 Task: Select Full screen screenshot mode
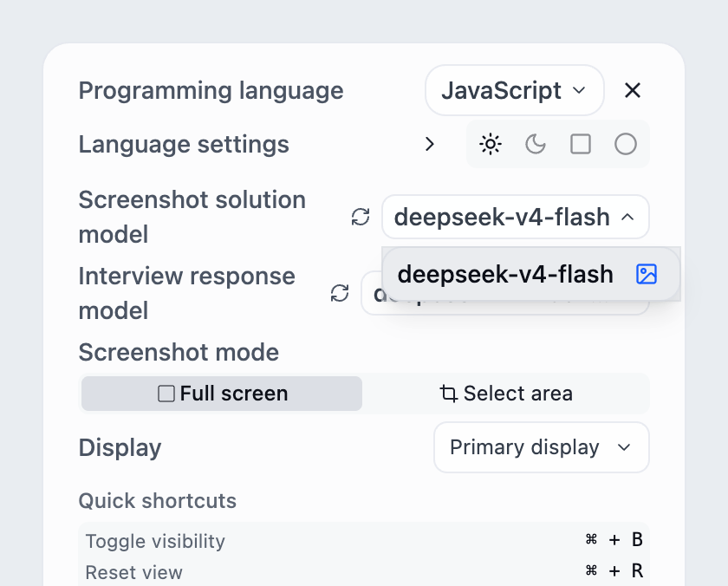[222, 394]
